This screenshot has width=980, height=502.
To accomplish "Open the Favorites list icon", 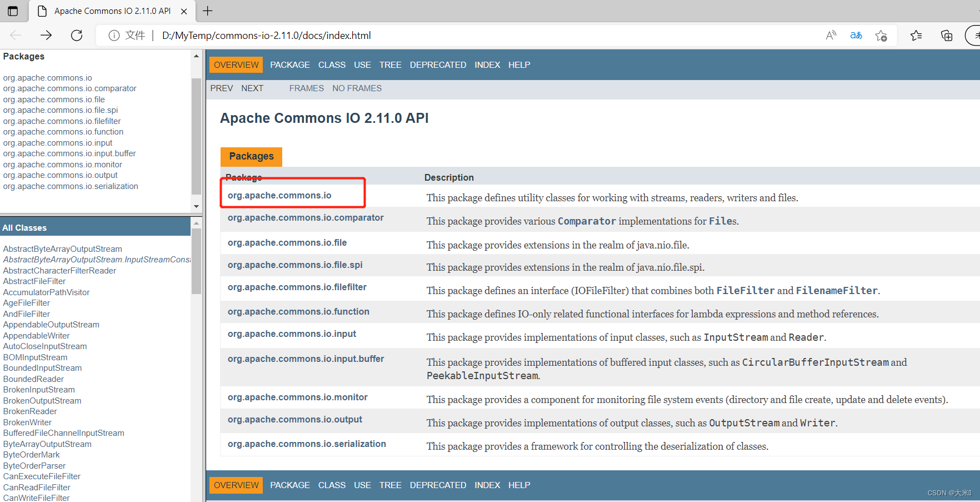I will click(916, 36).
